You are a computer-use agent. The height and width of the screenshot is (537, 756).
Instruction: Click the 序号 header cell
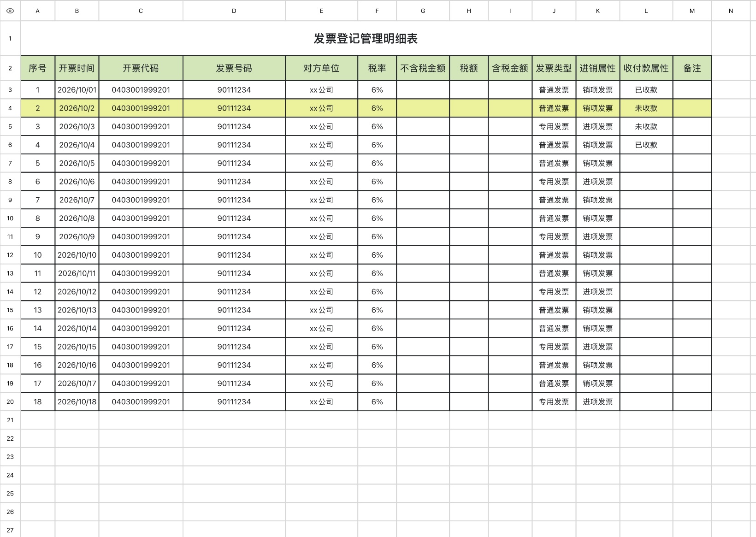38,68
